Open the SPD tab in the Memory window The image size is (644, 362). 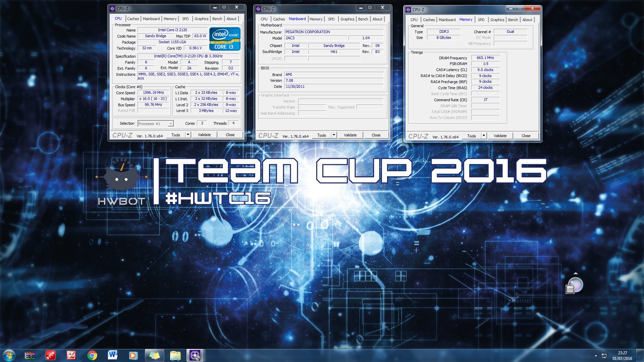pos(481,20)
